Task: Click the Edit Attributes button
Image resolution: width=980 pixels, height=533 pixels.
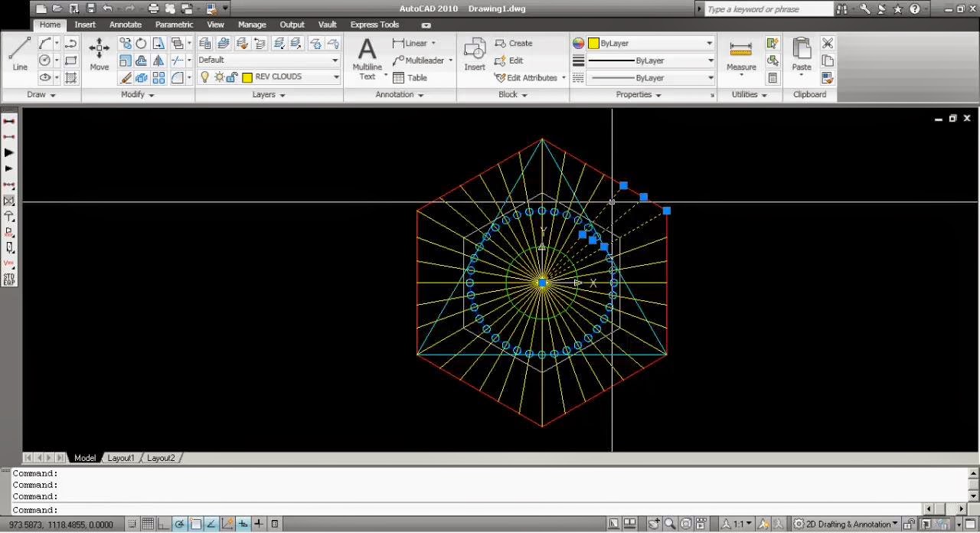Action: point(528,77)
